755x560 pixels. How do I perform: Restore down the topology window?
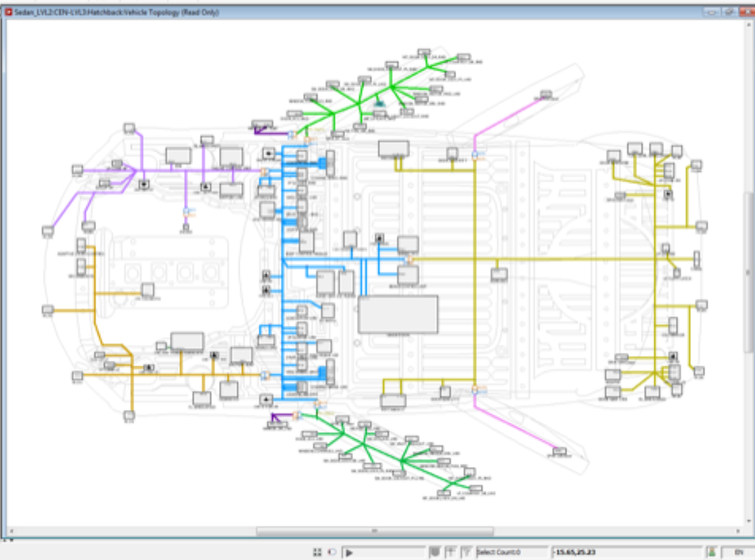coord(730,12)
